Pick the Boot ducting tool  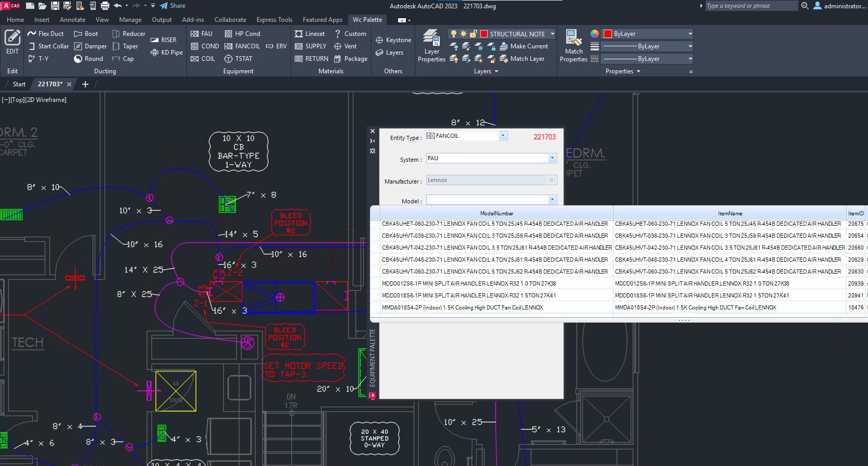[x=86, y=34]
